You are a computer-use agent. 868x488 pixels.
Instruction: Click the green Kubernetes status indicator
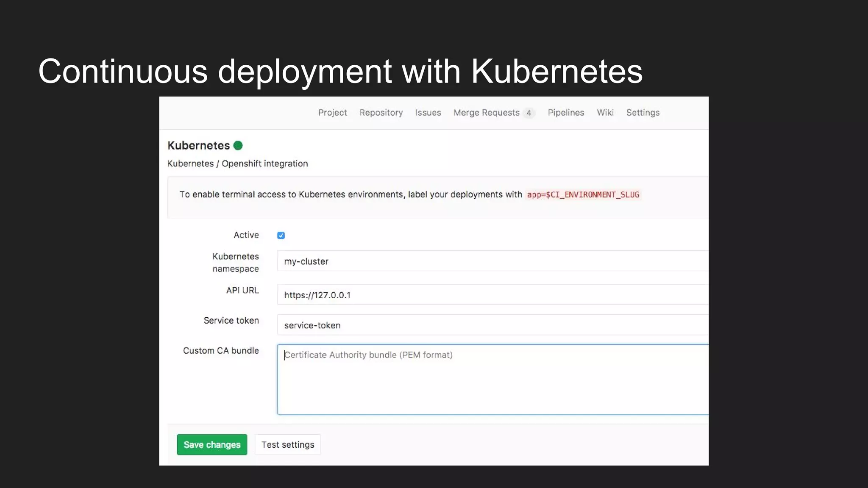point(238,145)
